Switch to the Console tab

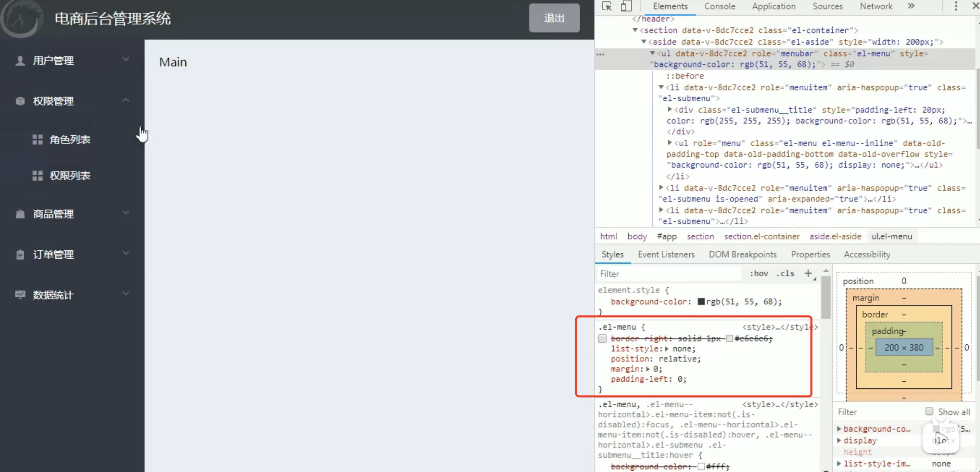coord(719,7)
